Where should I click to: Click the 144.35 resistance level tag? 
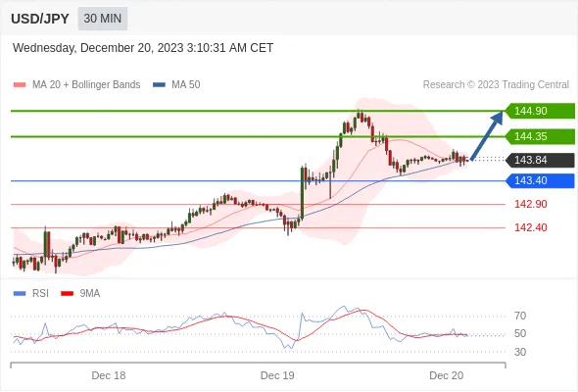pos(540,136)
